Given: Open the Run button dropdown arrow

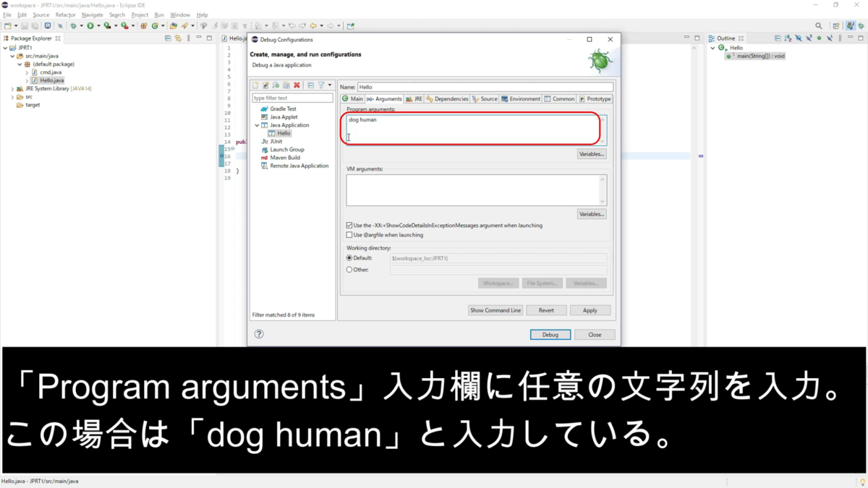Looking at the screenshot, I should (x=100, y=26).
